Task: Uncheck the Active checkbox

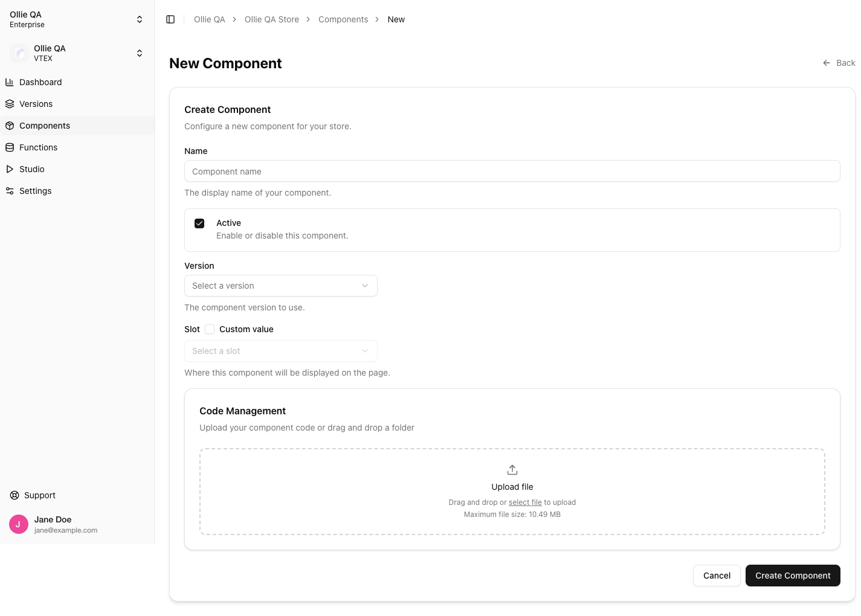Action: coord(199,223)
